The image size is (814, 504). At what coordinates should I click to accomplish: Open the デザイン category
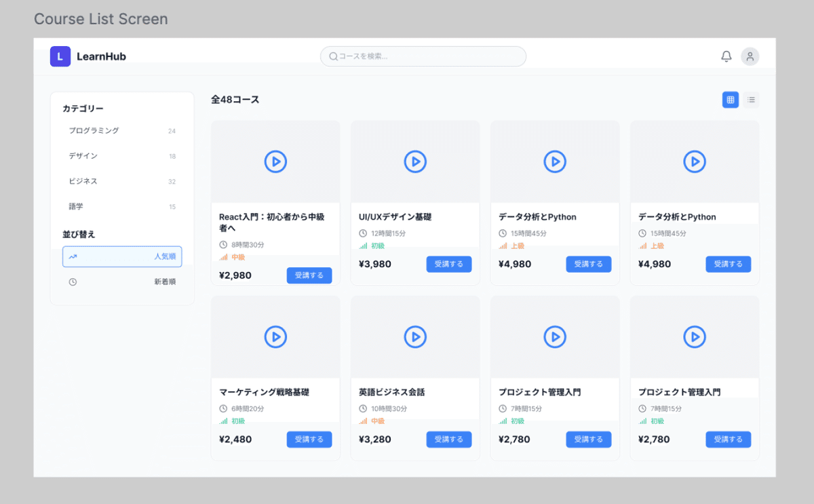122,155
